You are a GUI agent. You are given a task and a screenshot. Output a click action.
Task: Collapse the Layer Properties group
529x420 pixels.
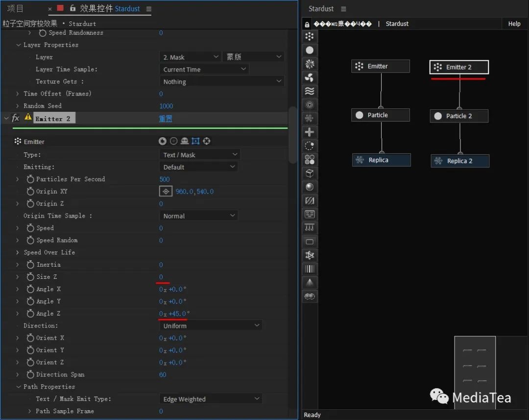(19, 45)
